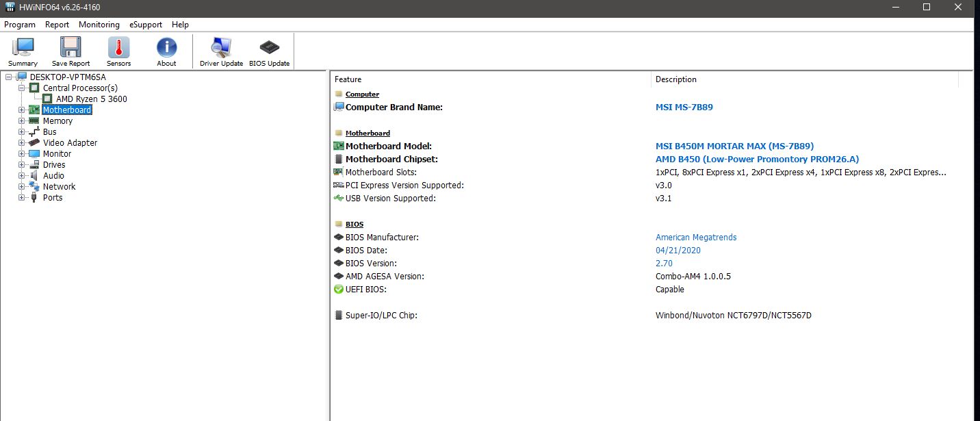Click the green UEFI BIOS check icon
980x421 pixels.
coord(338,289)
